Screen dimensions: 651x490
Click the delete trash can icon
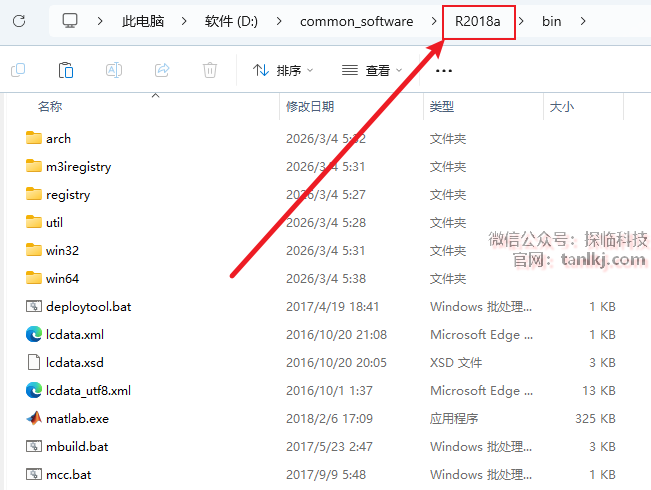(210, 70)
